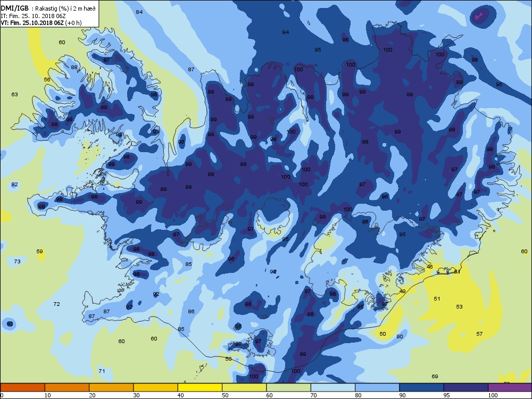
Task: Select the '93' value in blue spot
Action: (10, 324)
